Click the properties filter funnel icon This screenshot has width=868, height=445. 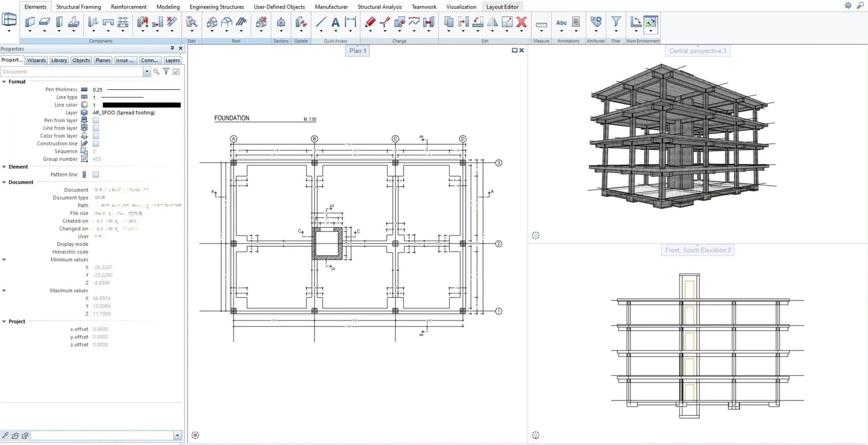coord(166,72)
